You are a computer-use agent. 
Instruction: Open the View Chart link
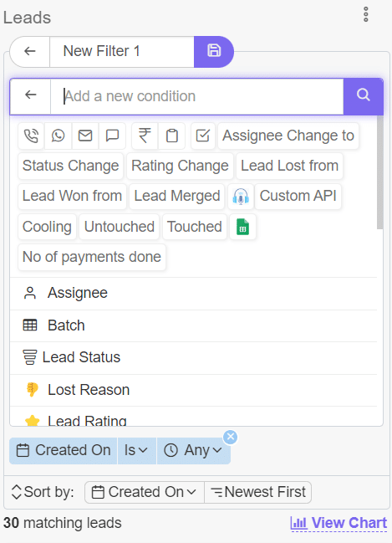[339, 523]
